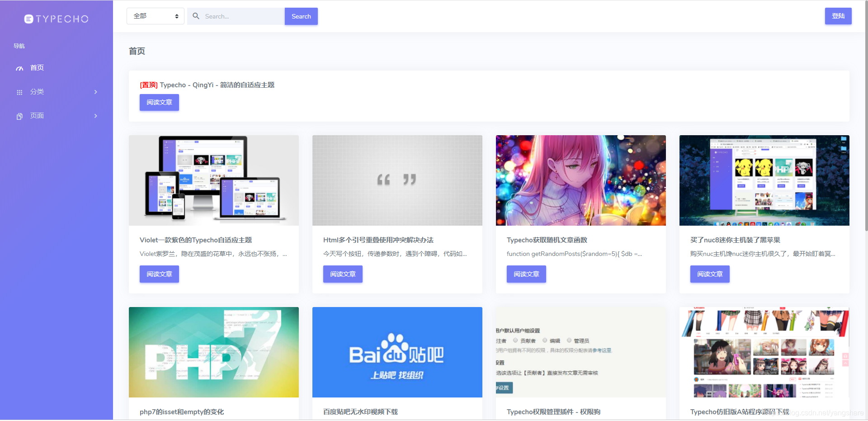Click 阅读文章 on the Violet theme card
This screenshot has width=868, height=421.
159,274
